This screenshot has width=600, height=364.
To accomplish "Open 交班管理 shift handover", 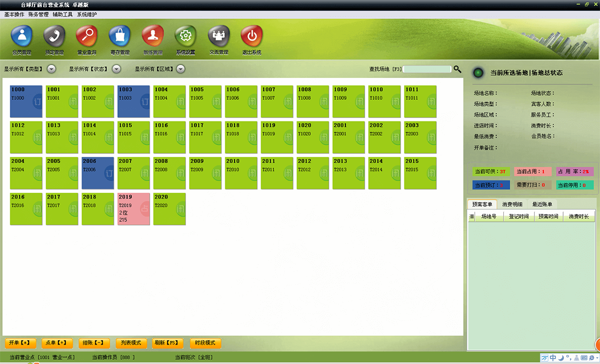I will (218, 40).
